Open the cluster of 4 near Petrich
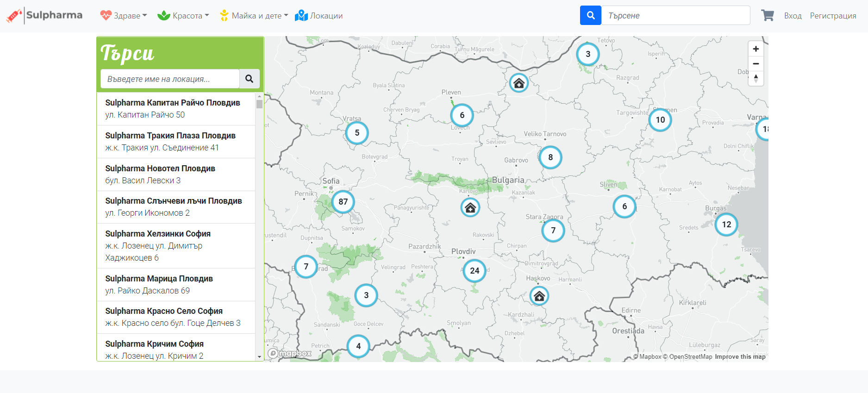Viewport: 868px width, 393px height. pos(358,346)
